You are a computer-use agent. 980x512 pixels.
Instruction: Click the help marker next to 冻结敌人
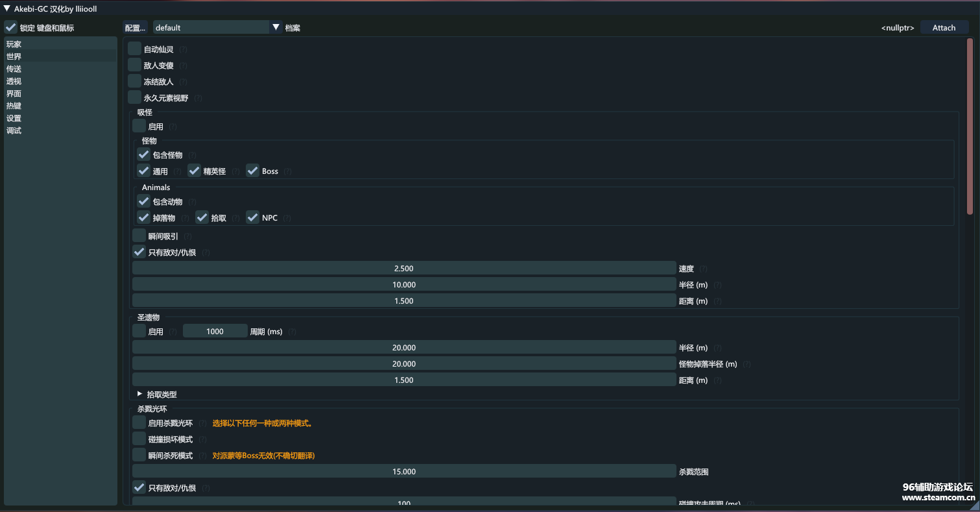coord(183,82)
